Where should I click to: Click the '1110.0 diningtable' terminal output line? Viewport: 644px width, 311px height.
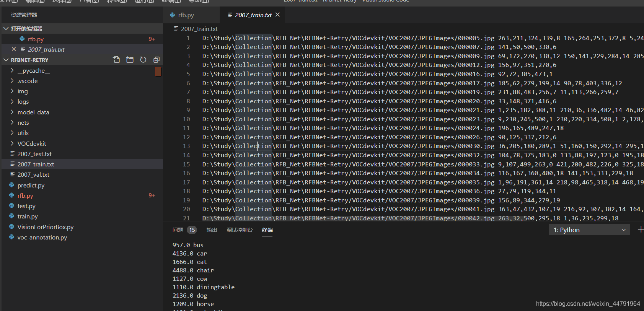(x=204, y=287)
